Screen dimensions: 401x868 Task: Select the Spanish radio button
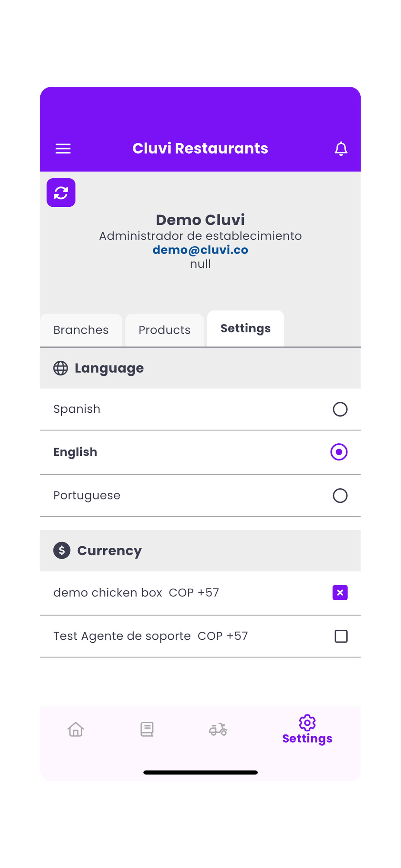click(340, 409)
